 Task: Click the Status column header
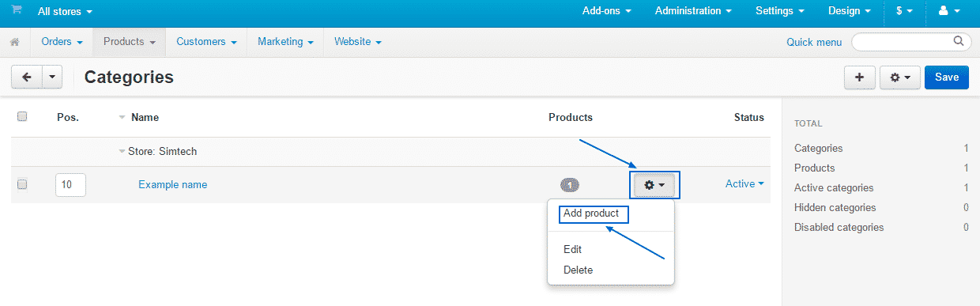749,117
